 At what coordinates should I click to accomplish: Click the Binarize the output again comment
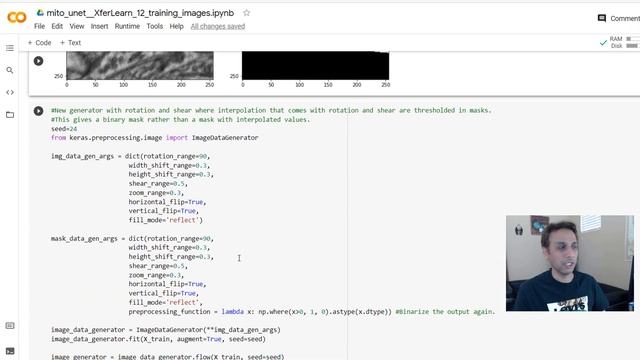tap(445, 311)
